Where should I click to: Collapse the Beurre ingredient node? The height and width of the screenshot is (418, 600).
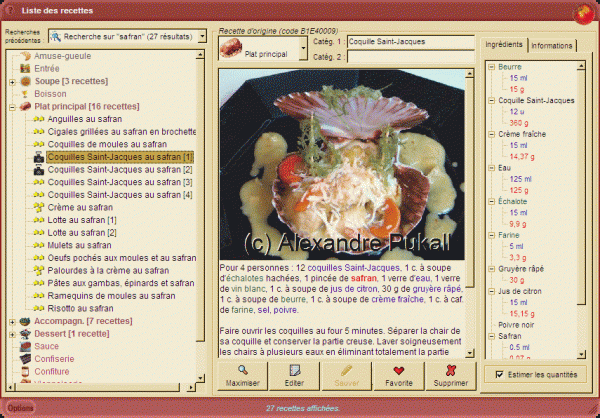click(491, 66)
